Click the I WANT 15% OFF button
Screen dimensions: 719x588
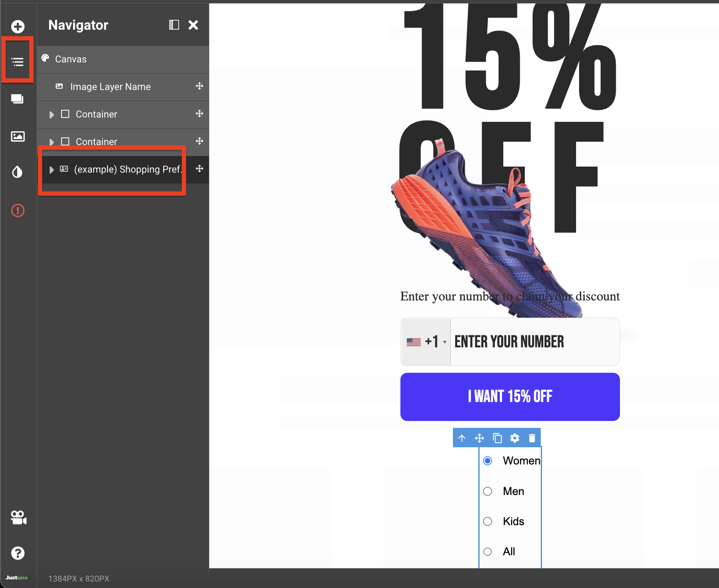(510, 396)
